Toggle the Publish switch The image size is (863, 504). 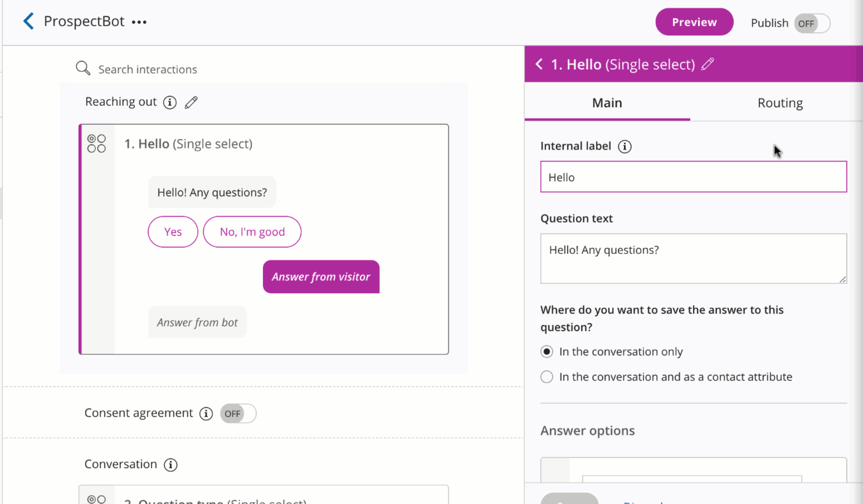pos(812,23)
